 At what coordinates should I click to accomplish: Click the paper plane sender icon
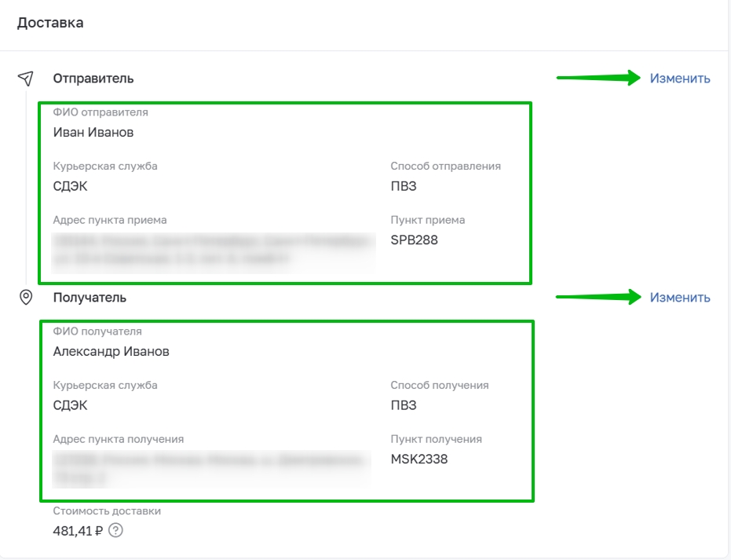(26, 79)
